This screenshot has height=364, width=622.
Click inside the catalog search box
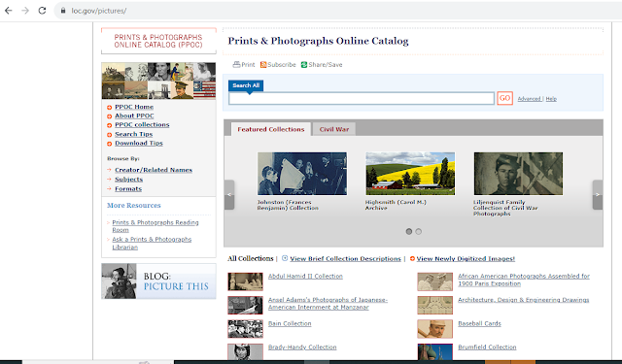pyautogui.click(x=362, y=98)
